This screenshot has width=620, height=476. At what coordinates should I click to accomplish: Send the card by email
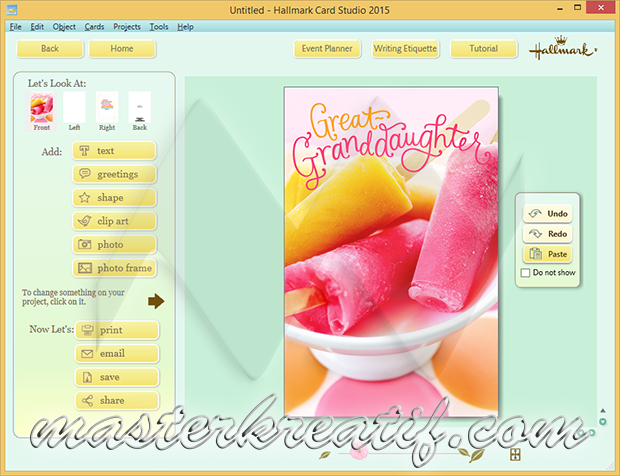pos(117,353)
